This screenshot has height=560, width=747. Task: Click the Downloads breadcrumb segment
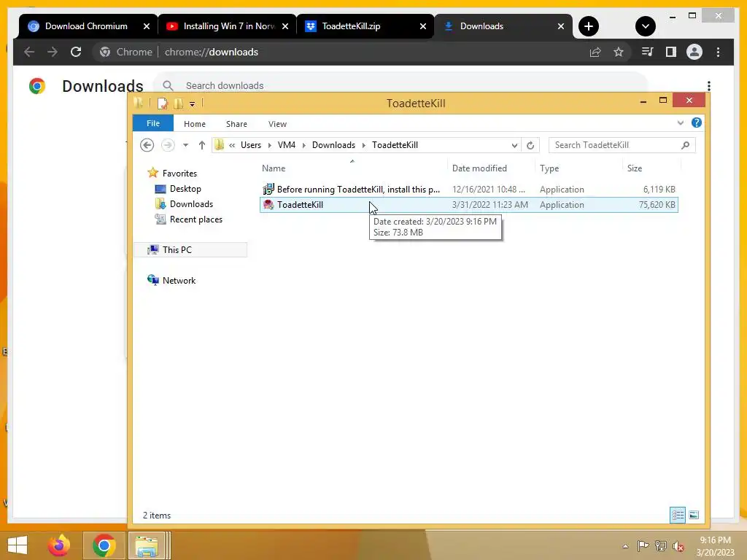[333, 145]
